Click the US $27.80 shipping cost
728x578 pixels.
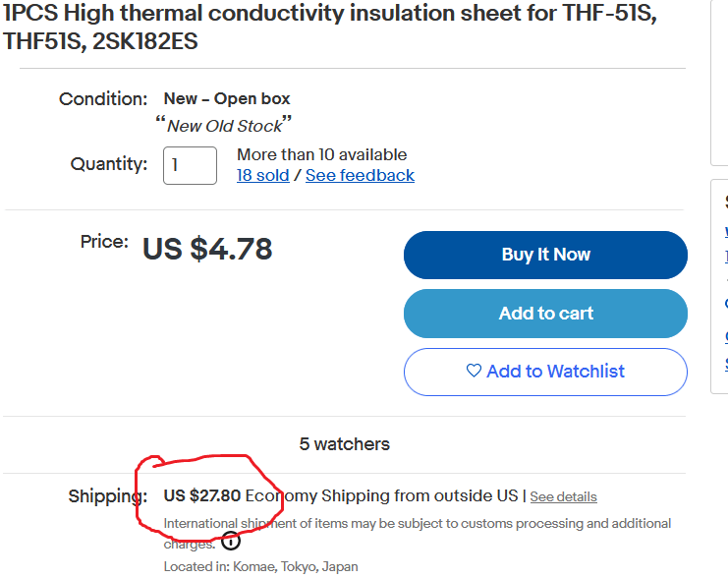pos(202,495)
